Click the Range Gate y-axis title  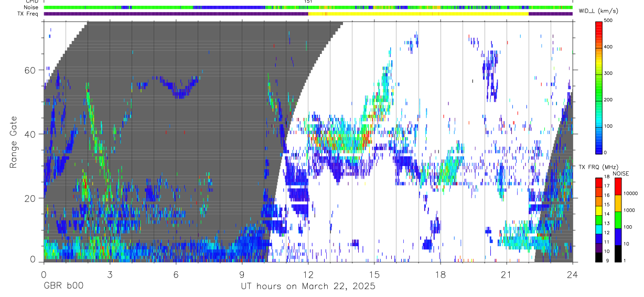coord(14,142)
